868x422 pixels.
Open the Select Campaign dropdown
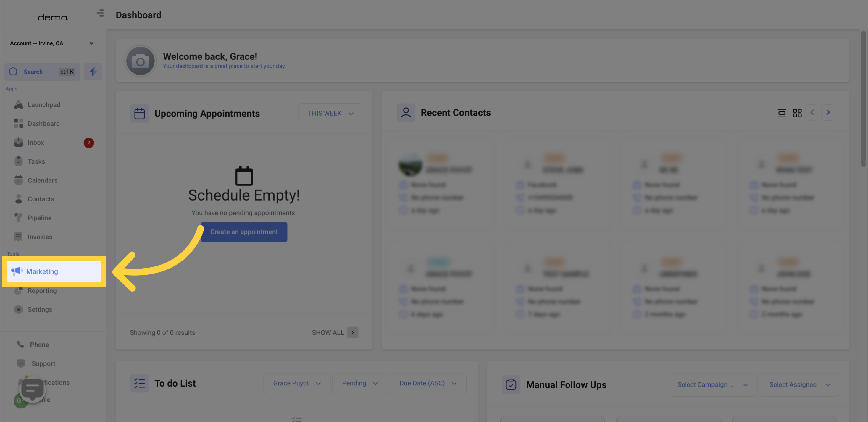(712, 385)
